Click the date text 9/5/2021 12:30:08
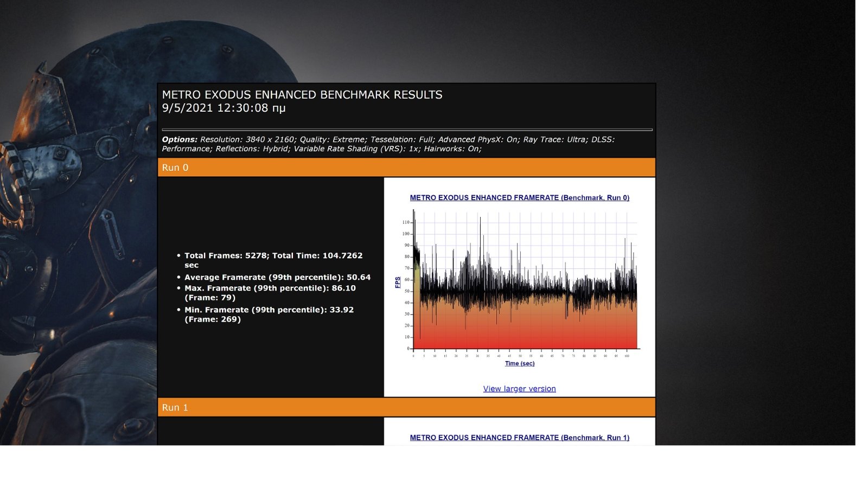The image size is (868, 488). [224, 108]
